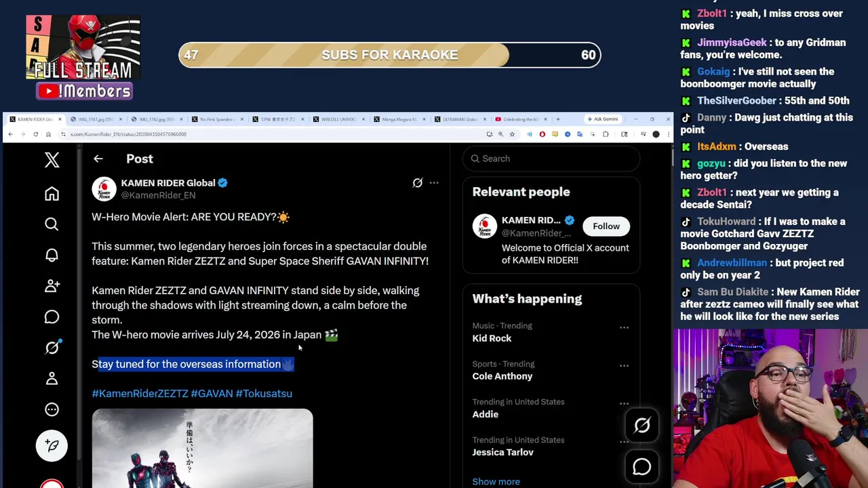Click the streamer webcam feed
This screenshot has width=868, height=488.
pos(770,408)
